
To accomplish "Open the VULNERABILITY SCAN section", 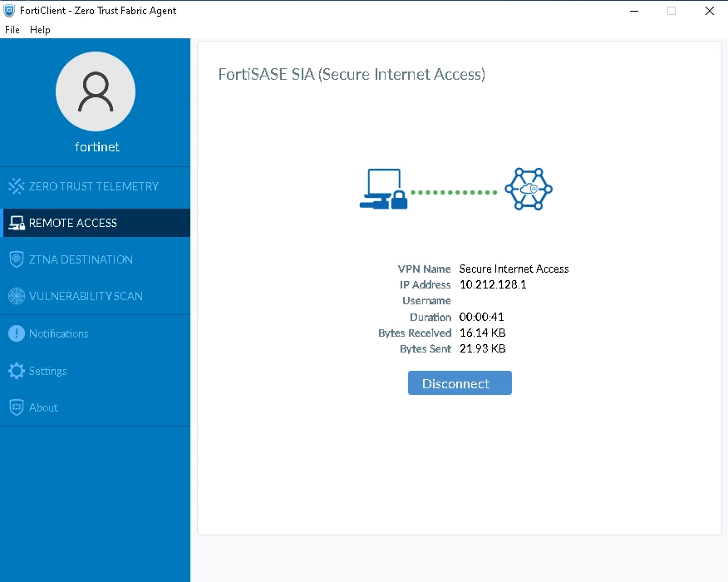I will point(86,296).
